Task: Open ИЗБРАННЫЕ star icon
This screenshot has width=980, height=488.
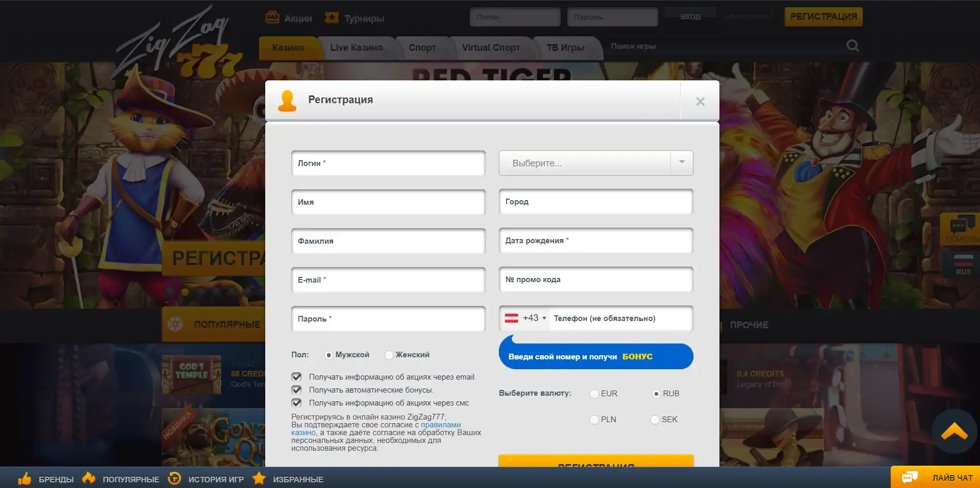Action: point(259,478)
